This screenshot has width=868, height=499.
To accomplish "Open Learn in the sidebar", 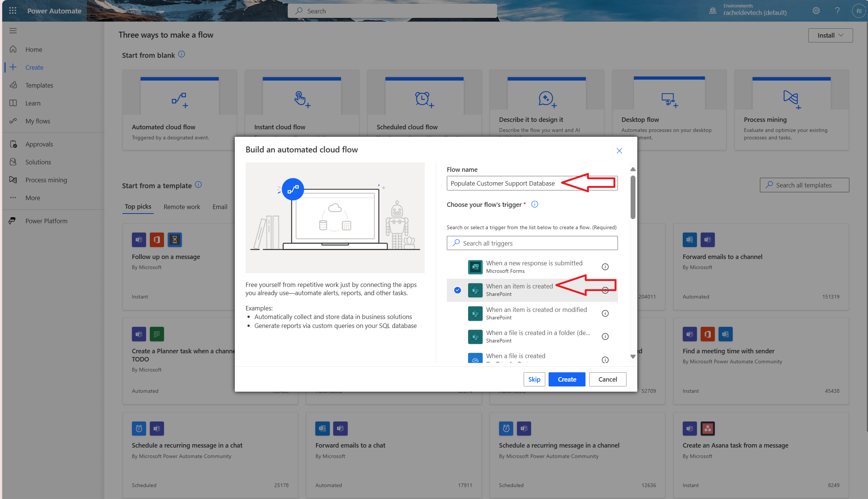I will pyautogui.click(x=33, y=103).
